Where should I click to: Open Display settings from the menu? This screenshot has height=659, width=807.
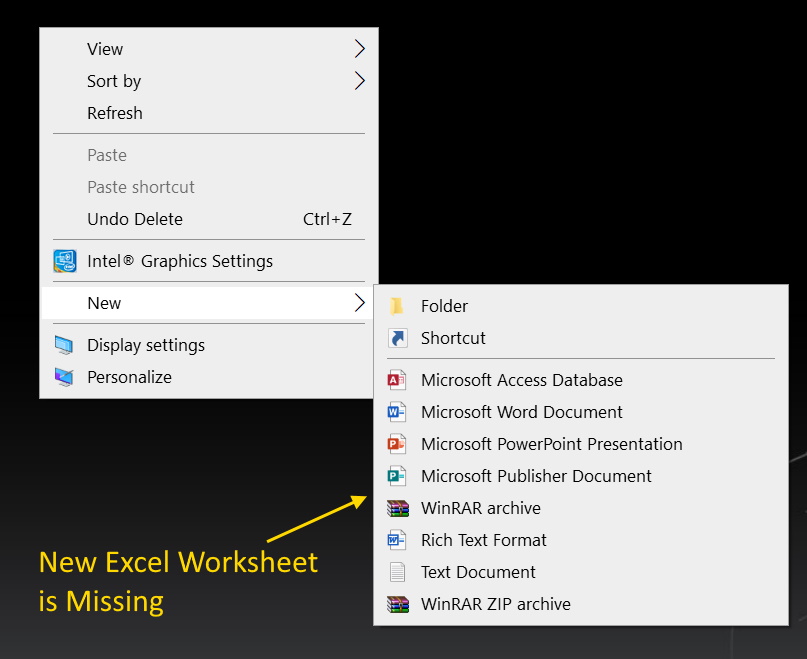pyautogui.click(x=209, y=345)
